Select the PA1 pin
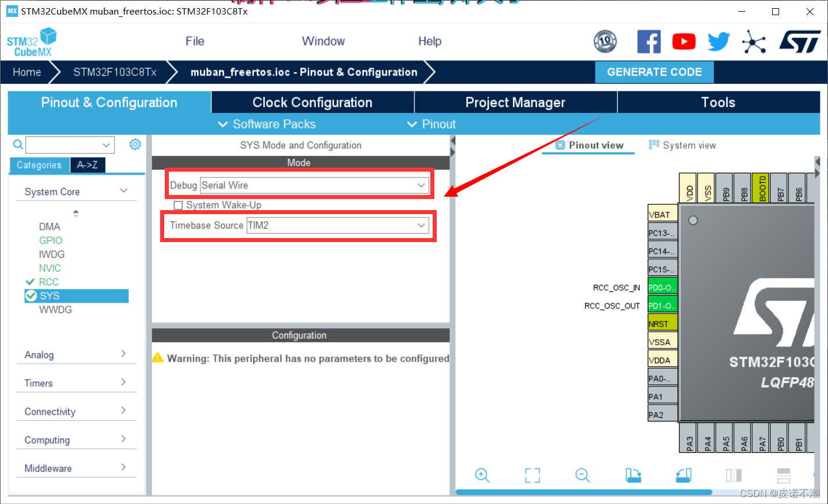 point(663,396)
